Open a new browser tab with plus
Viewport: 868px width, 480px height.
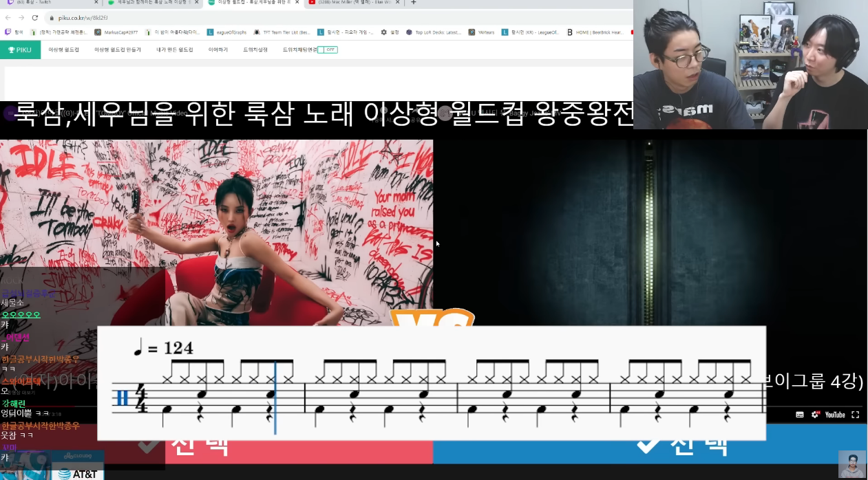pos(414,3)
